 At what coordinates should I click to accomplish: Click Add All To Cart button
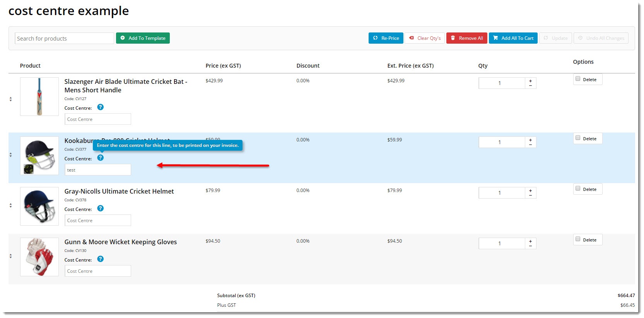point(513,38)
